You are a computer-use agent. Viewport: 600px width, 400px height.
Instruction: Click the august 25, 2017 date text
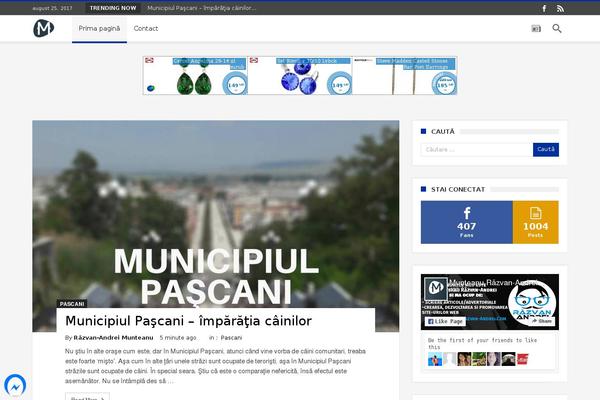[x=52, y=8]
